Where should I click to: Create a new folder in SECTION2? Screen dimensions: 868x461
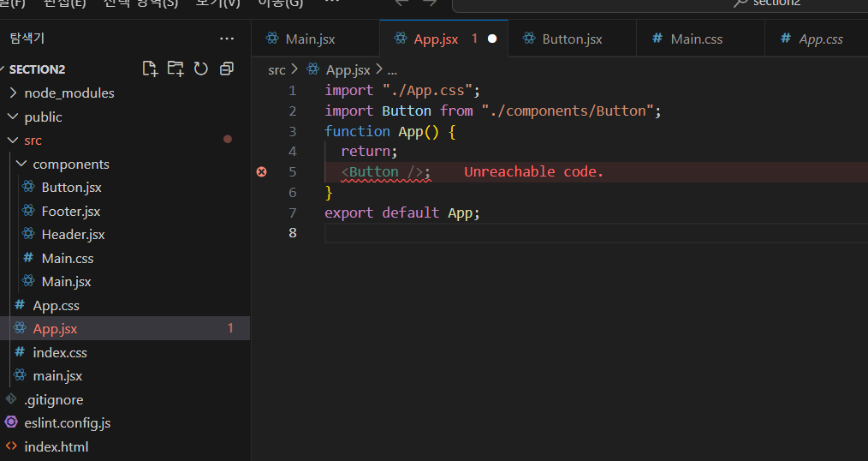175,69
